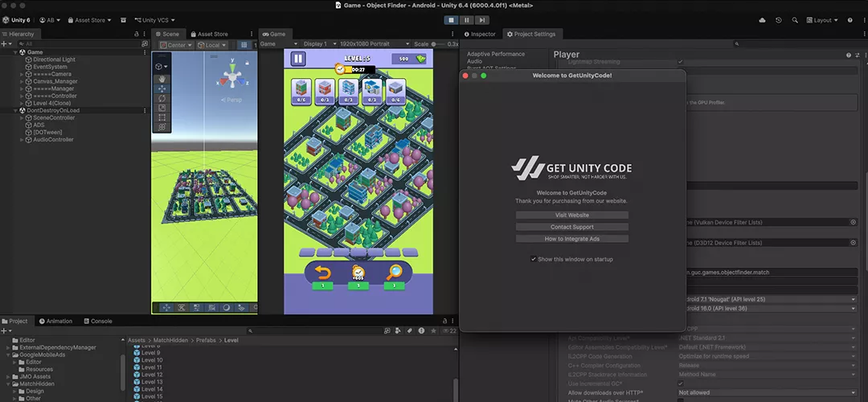Expand the Canvas_Manager object in Hierarchy

click(x=22, y=81)
